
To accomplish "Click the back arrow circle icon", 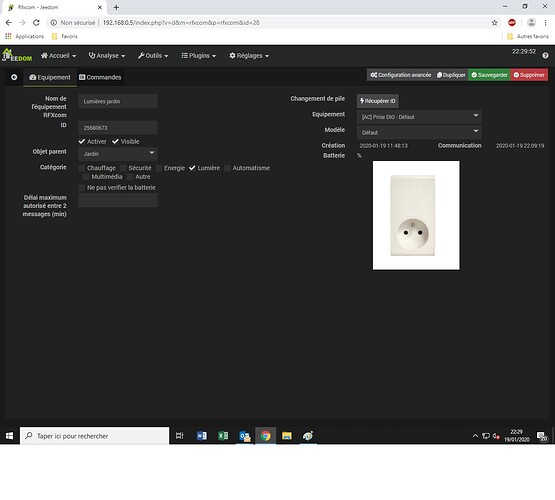I will [x=14, y=77].
